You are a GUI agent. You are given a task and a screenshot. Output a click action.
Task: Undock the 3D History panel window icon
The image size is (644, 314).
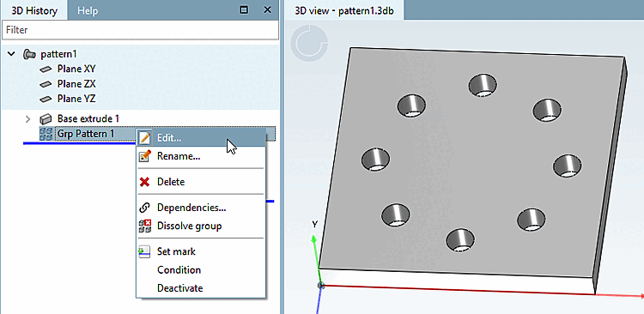coord(244,9)
